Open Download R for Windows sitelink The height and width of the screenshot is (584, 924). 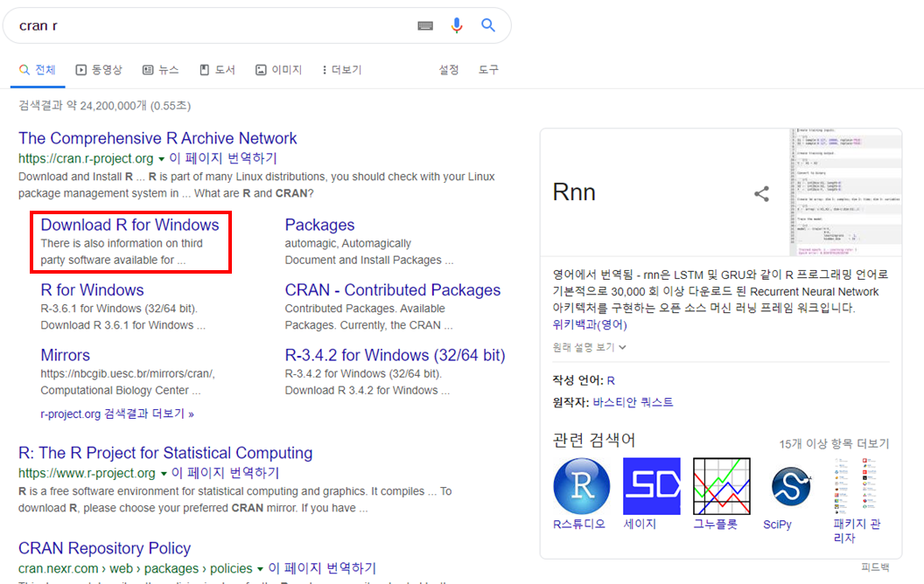coord(129,225)
